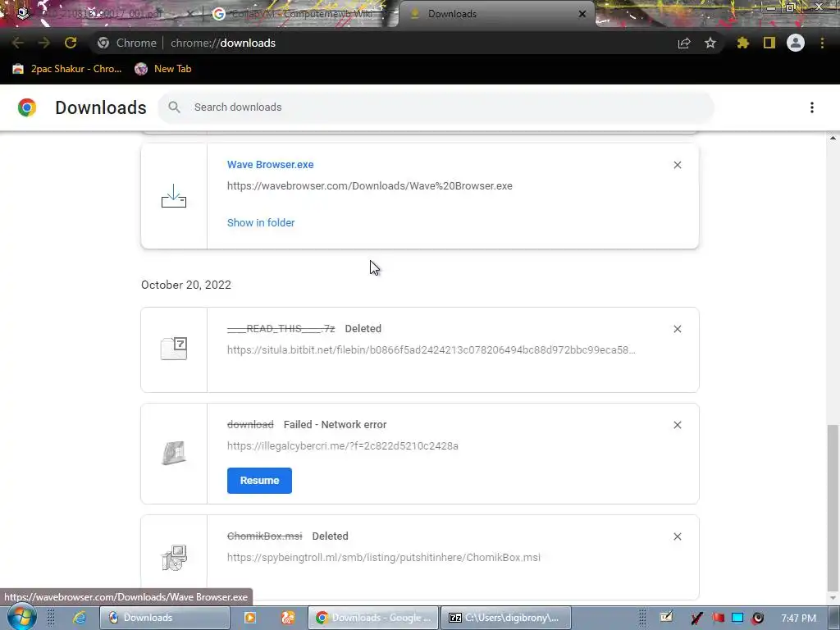Click the Chrome site info icon in address bar
840x630 pixels.
point(103,43)
